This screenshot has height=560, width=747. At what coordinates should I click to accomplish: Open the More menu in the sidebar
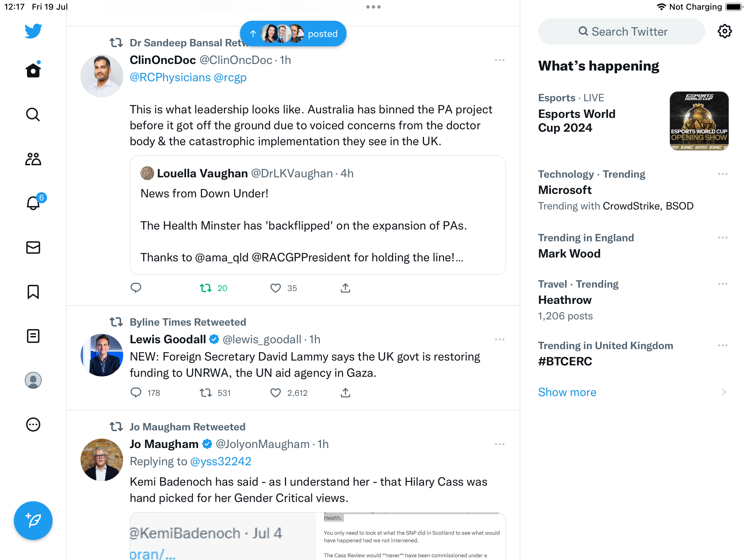click(x=33, y=424)
